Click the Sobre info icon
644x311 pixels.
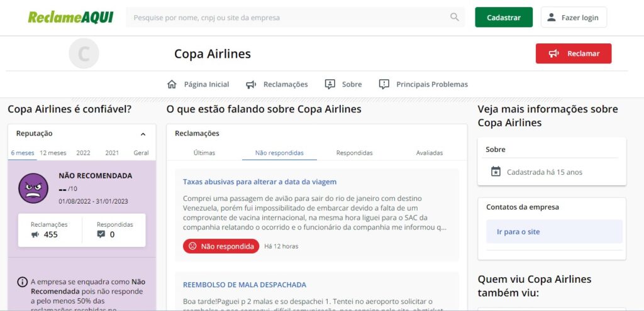[330, 84]
